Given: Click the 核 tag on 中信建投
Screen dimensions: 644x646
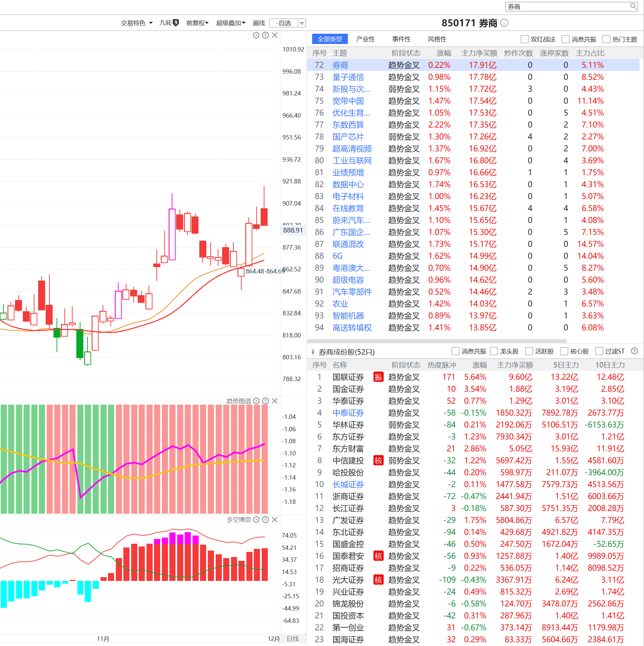Looking at the screenshot, I should coord(378,461).
